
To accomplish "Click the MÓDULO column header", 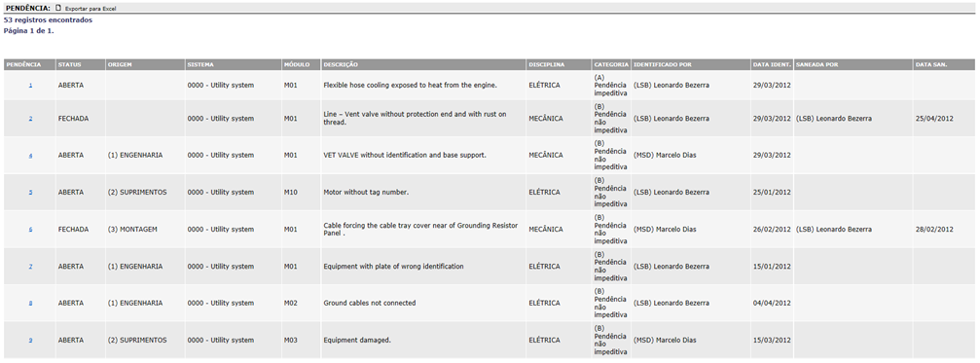I will pos(296,64).
